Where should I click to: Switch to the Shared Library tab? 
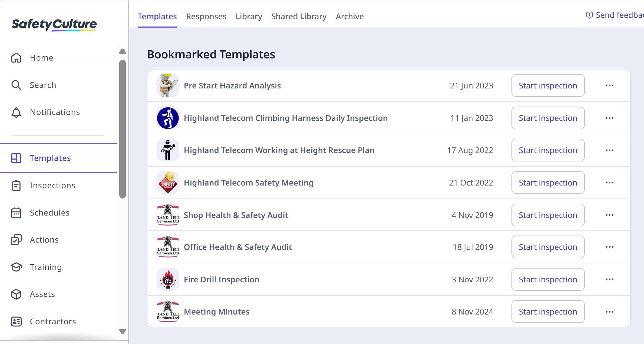pyautogui.click(x=299, y=16)
